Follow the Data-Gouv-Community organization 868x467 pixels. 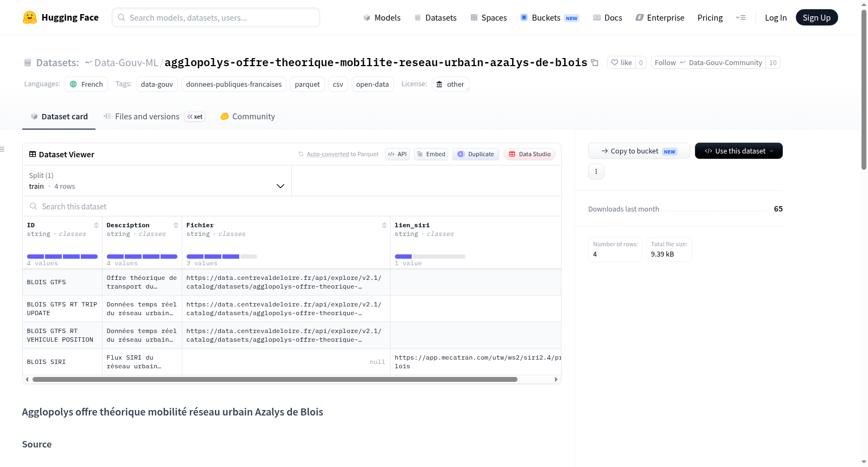[x=709, y=62]
